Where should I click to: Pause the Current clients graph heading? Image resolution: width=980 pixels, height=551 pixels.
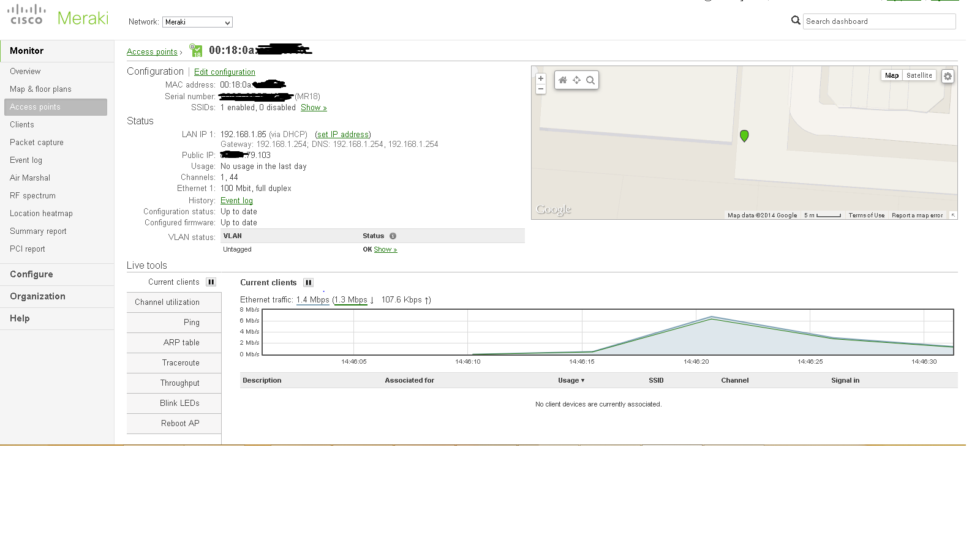(x=309, y=282)
